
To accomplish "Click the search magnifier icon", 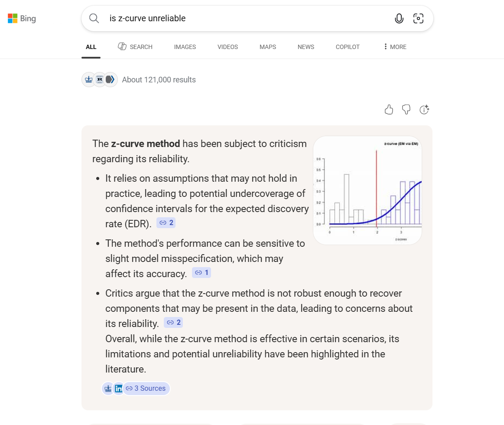I will (94, 18).
